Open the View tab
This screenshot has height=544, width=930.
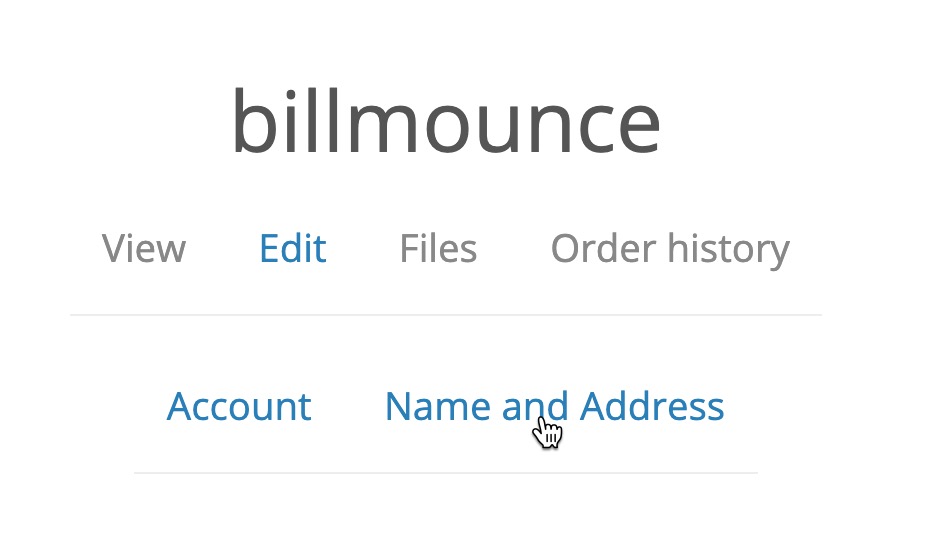[x=144, y=248]
